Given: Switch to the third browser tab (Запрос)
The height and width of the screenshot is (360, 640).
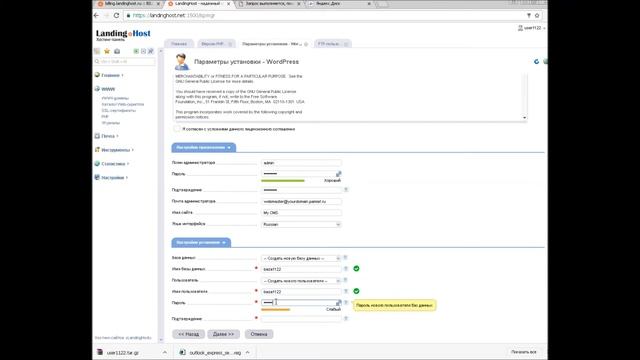Looking at the screenshot, I should (x=270, y=4).
